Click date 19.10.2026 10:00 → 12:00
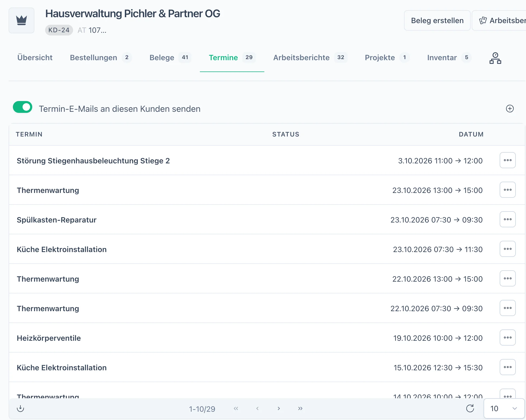The height and width of the screenshot is (420, 526). click(x=438, y=338)
